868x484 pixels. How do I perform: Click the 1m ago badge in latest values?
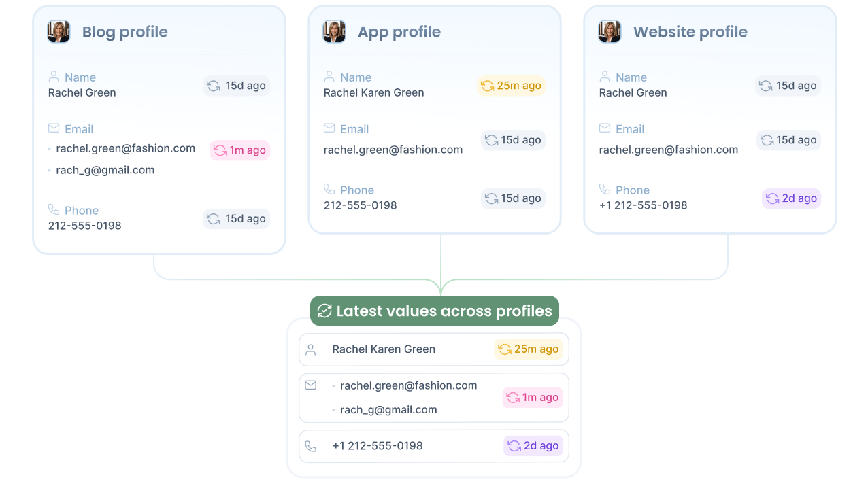pos(533,398)
